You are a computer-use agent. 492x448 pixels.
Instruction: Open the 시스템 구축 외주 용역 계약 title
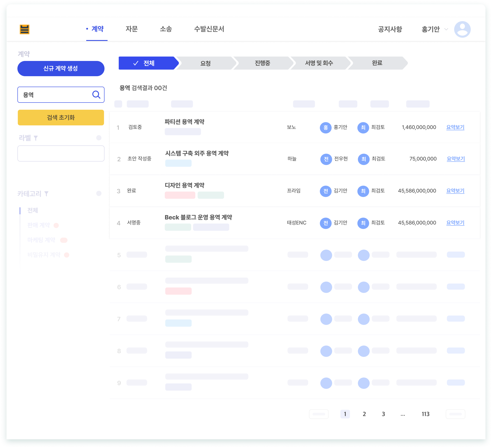click(197, 153)
